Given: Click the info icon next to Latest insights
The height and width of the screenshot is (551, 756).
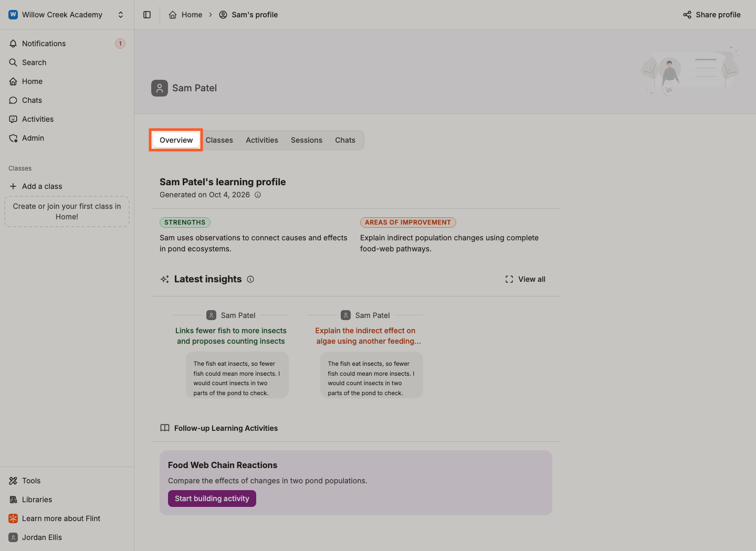Looking at the screenshot, I should click(x=250, y=279).
